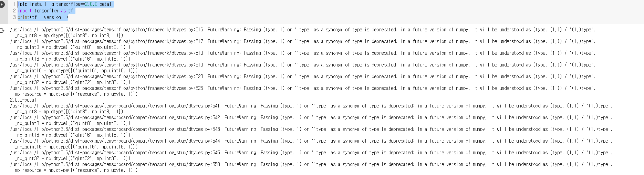The image size is (644, 175).
Task: Click '_np_qint32 = np.dtype' line below dtypes.py:545
Action: coord(73,158)
